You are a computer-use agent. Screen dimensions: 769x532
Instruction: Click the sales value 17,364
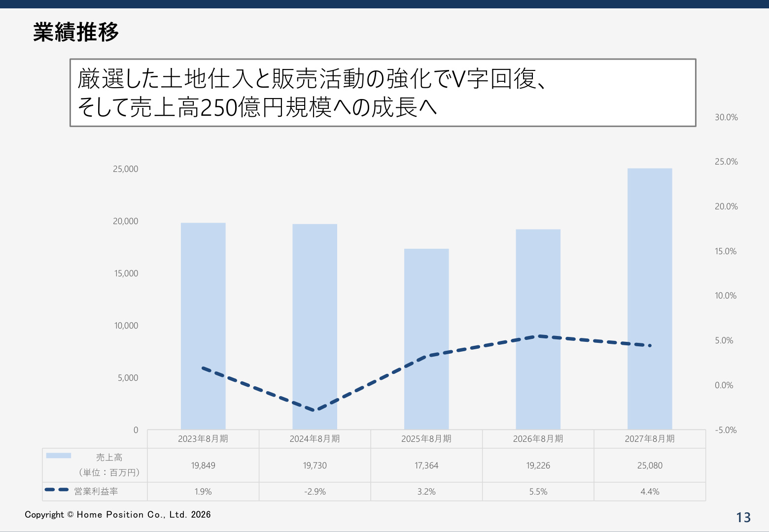click(x=426, y=465)
